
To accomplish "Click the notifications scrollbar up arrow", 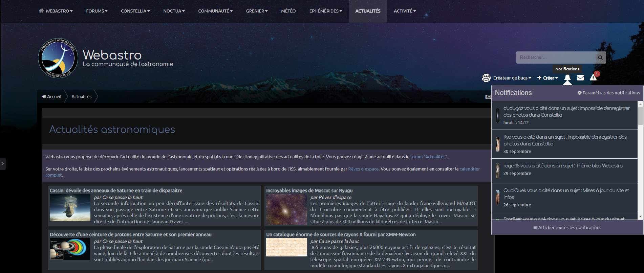I will pos(640,104).
